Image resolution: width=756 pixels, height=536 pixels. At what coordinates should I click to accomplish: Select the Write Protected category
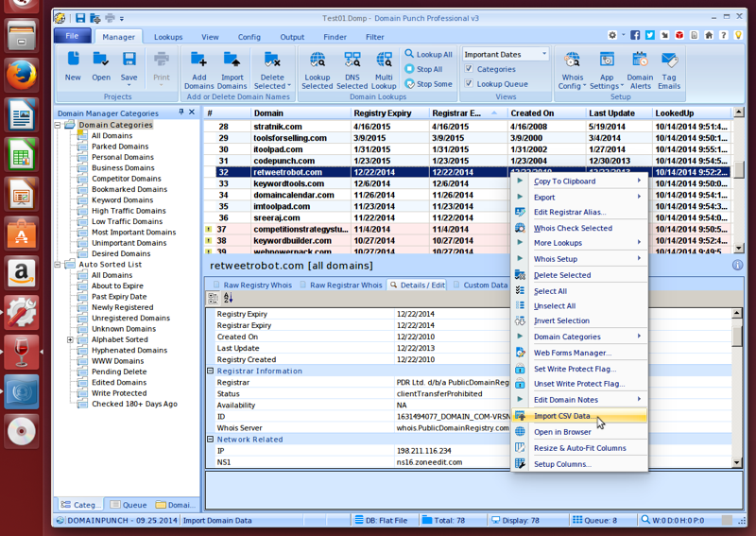[119, 392]
